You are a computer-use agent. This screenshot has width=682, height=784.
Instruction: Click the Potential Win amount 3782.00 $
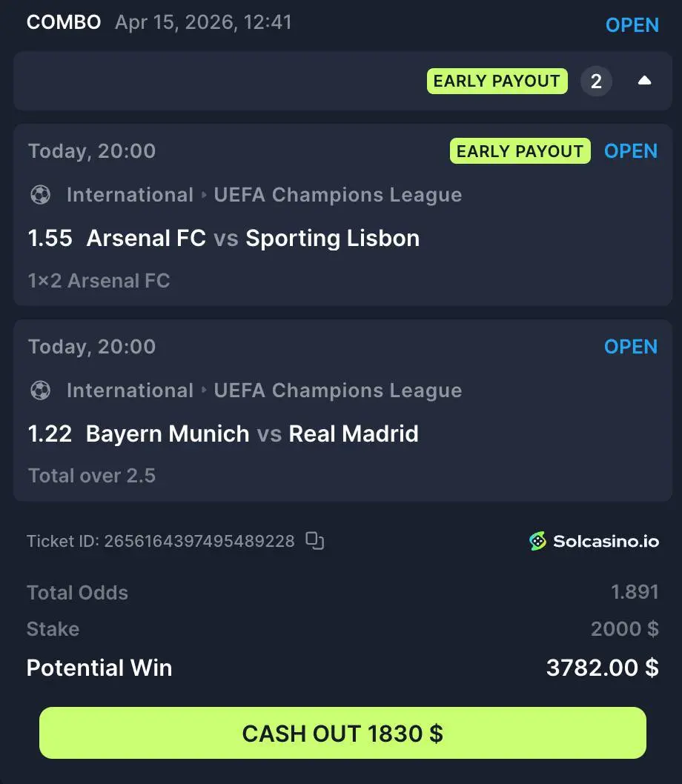[x=603, y=668]
